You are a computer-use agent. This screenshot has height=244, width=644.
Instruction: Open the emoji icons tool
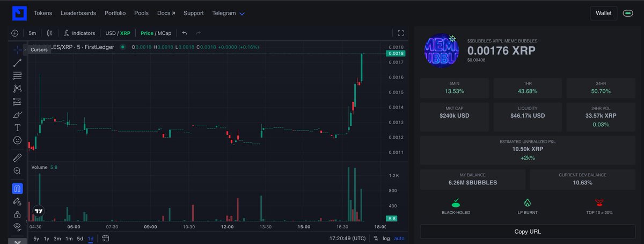17,140
